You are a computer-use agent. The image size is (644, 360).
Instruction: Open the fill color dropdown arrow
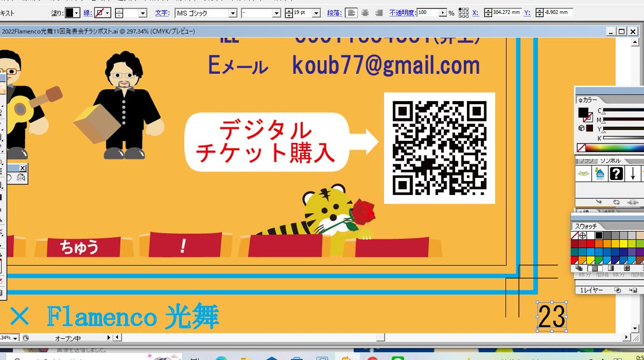(77, 12)
